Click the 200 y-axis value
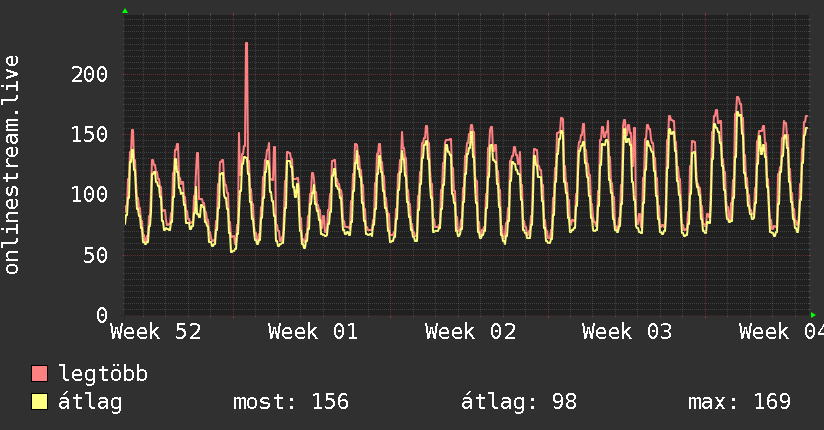The height and width of the screenshot is (430, 824). pos(90,74)
